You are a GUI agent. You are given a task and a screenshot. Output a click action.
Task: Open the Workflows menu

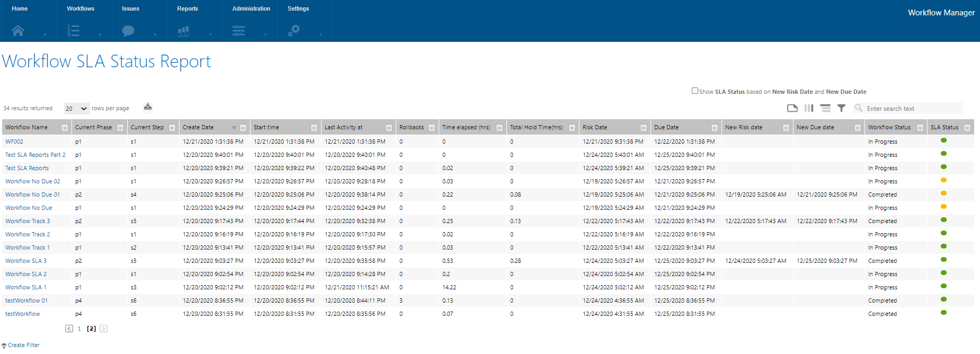81,8
